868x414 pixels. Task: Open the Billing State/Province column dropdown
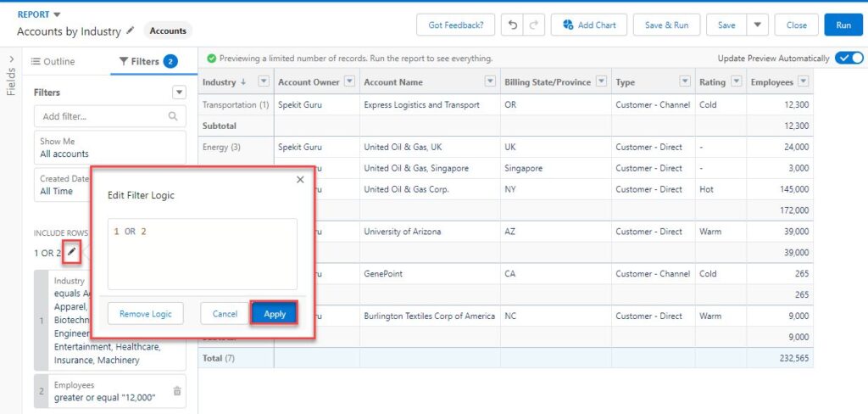coord(601,81)
